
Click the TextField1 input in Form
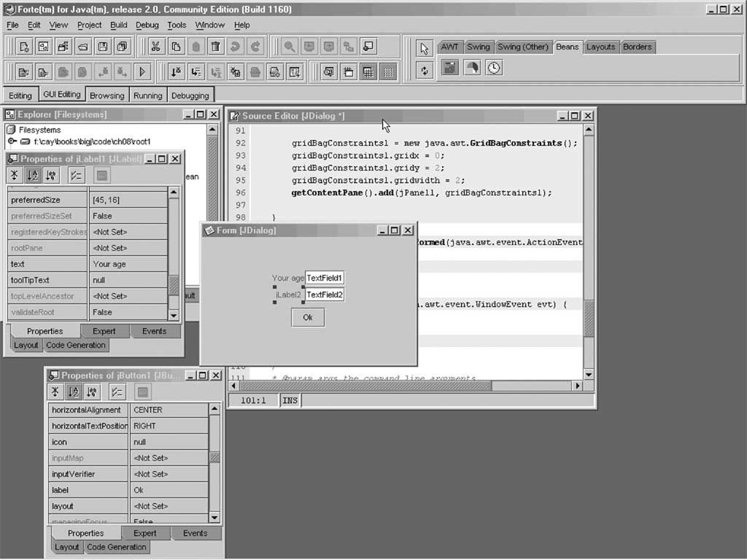[324, 278]
